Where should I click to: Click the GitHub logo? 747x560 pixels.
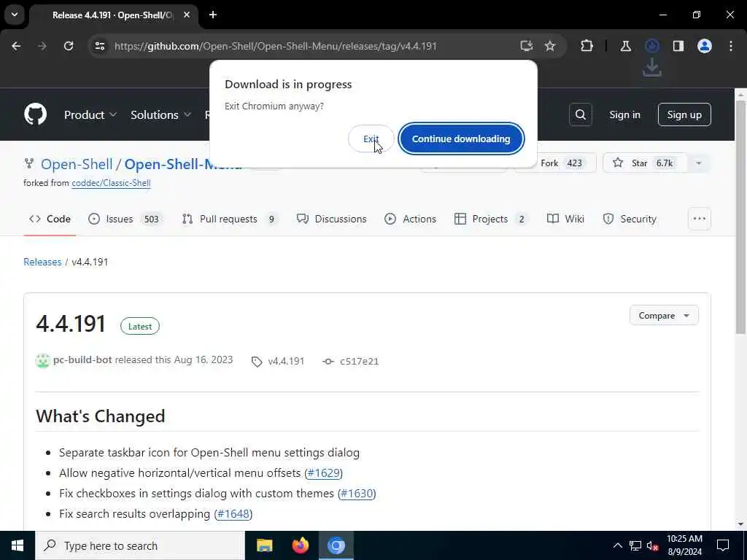click(x=35, y=114)
